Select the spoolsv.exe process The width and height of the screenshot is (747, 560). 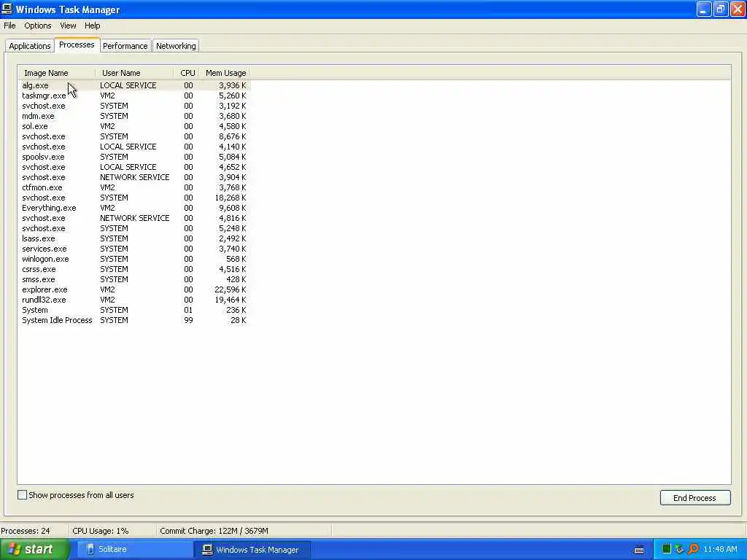click(x=134, y=157)
